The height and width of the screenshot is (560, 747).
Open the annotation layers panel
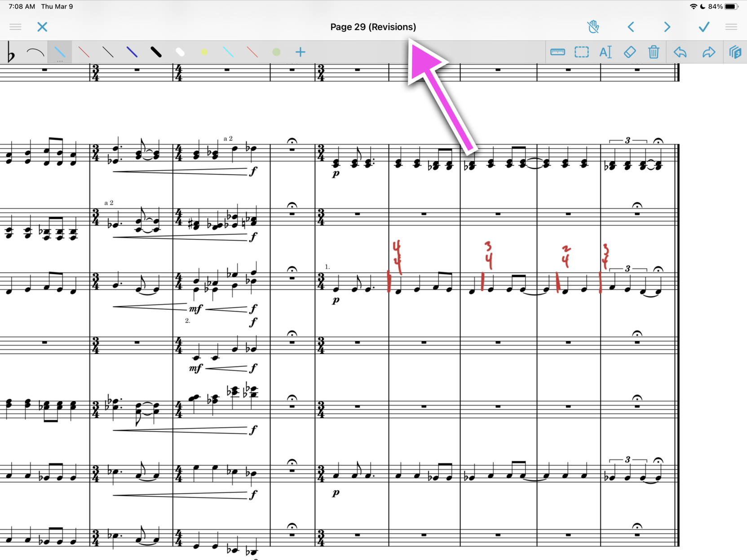pyautogui.click(x=735, y=52)
